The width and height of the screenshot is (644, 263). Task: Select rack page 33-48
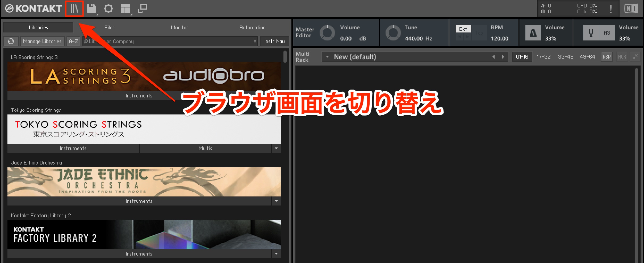tap(566, 57)
